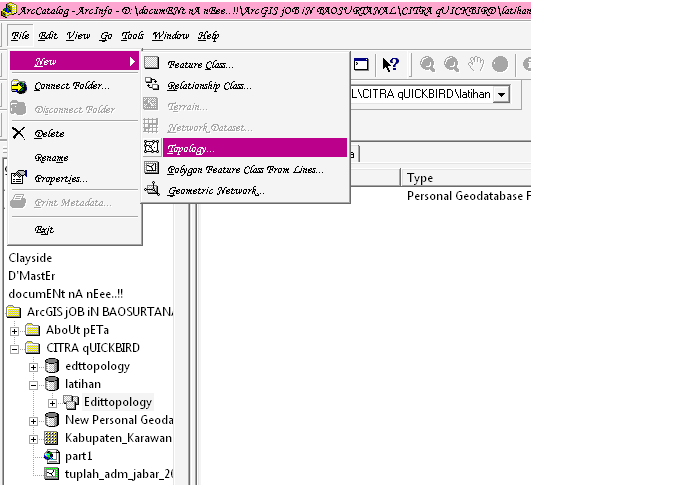Expand the Kabupaten_Karawang raster node
Image resolution: width=683 pixels, height=485 pixels.
pos(34,439)
